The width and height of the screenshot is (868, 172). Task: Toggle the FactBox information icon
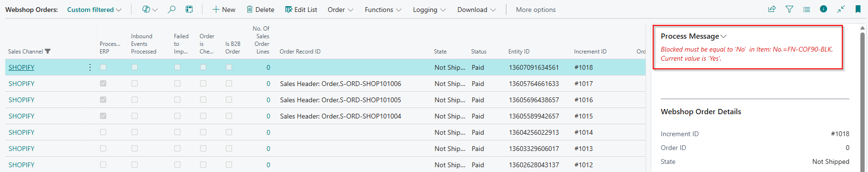tap(823, 9)
